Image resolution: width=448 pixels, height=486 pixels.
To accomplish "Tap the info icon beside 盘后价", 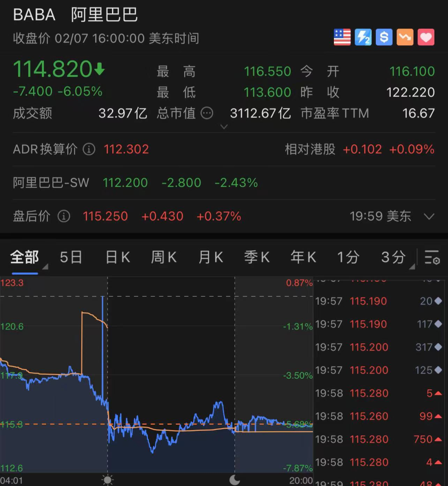I will click(64, 216).
